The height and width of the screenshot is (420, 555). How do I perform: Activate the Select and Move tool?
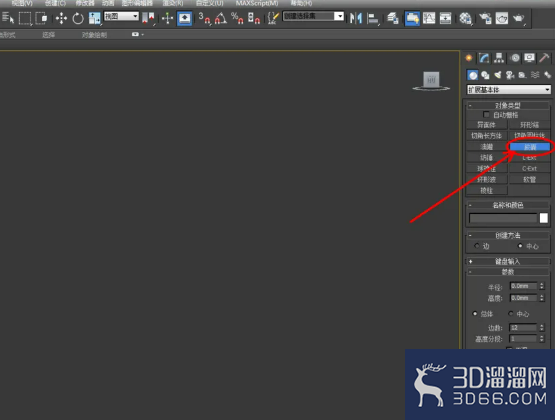pyautogui.click(x=61, y=18)
